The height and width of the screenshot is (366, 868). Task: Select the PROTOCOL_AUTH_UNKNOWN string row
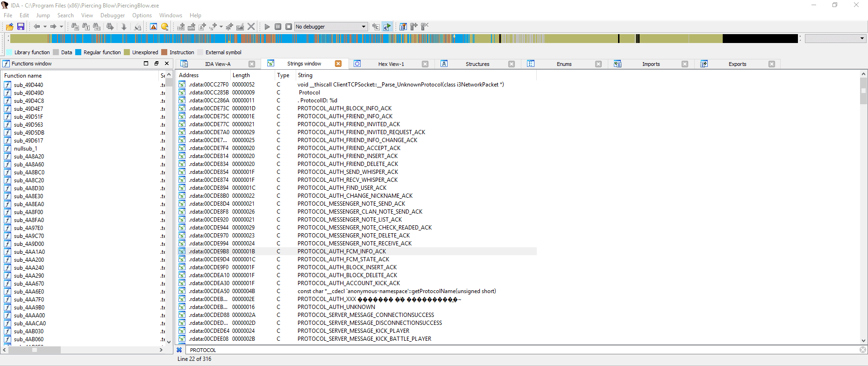tap(357, 307)
